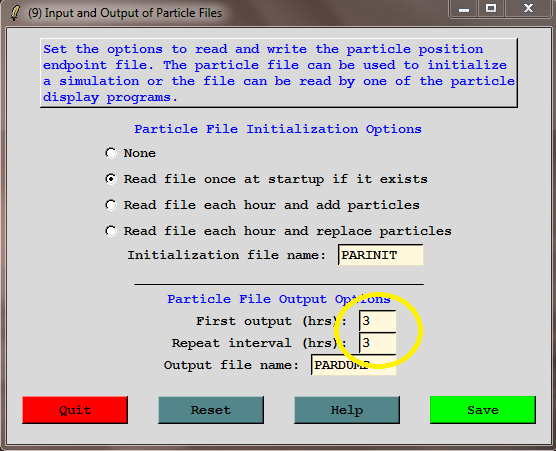This screenshot has width=556, height=451.
Task: Click the Repeat interval hours field
Action: pos(378,343)
